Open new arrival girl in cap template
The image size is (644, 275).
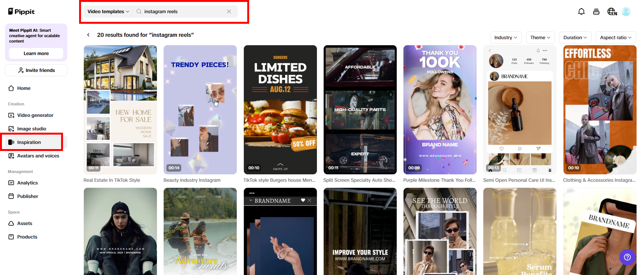pyautogui.click(x=120, y=231)
